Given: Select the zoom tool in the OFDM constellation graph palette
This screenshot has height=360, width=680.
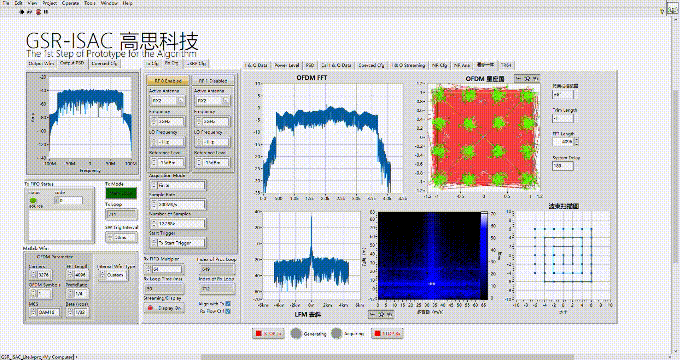Looking at the screenshot, I should [x=527, y=79].
